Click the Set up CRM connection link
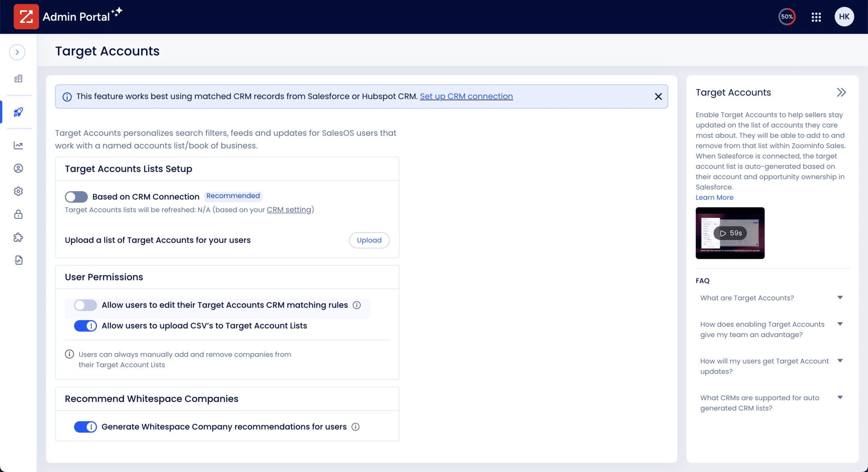This screenshot has height=472, width=868. click(466, 96)
